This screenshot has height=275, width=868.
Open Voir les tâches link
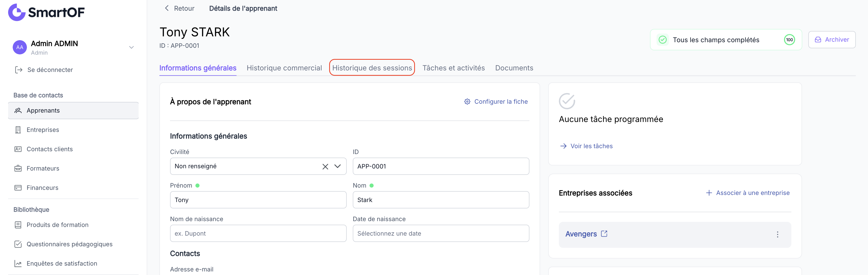click(x=591, y=146)
